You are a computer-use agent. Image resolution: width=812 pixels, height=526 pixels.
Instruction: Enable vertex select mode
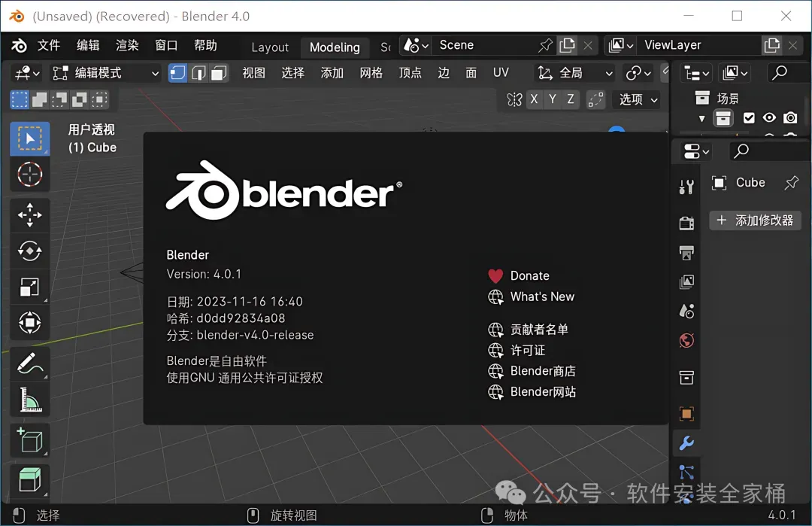click(177, 73)
